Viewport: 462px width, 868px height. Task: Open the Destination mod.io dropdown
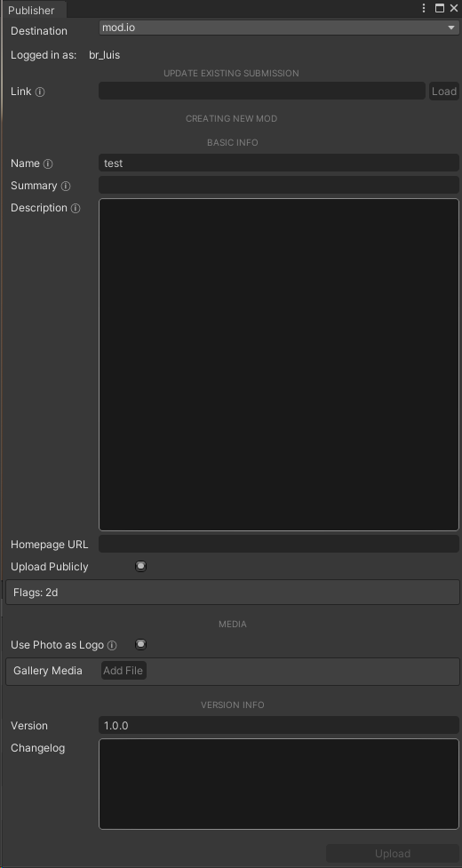point(279,28)
